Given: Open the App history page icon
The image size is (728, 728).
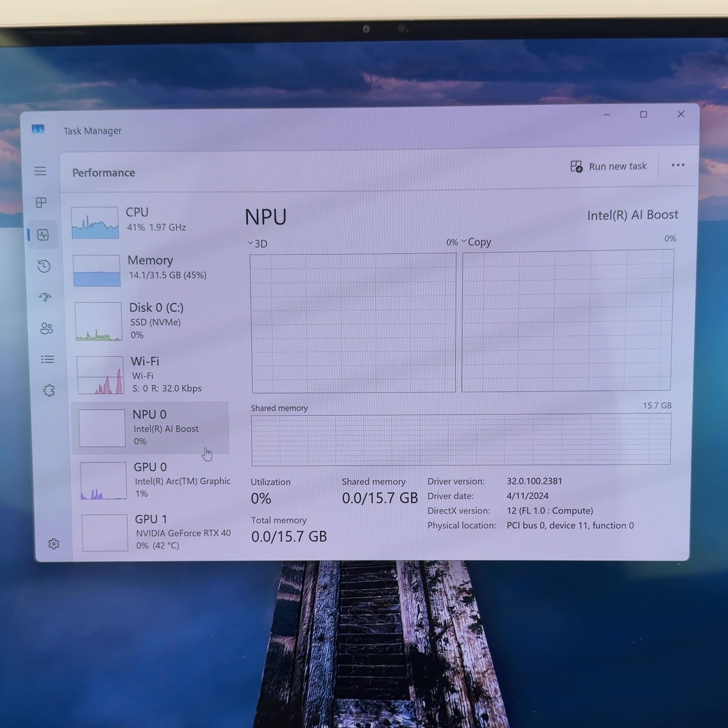Looking at the screenshot, I should [44, 266].
